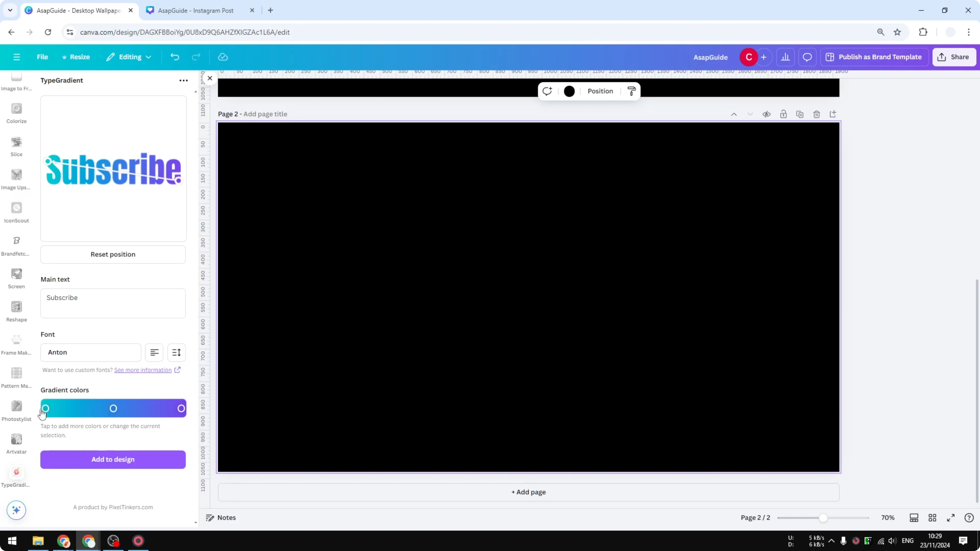Add a comment from the floating toolbar
The width and height of the screenshot is (980, 551).
click(x=547, y=91)
